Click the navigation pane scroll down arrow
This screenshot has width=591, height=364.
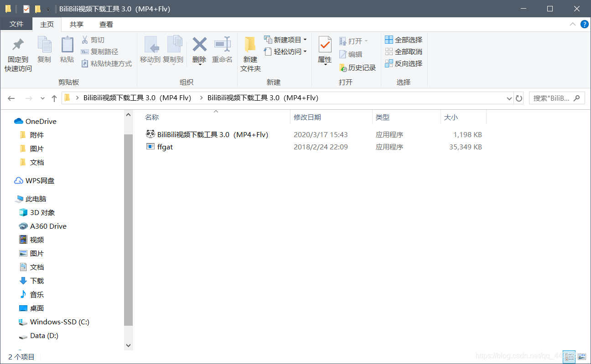pos(128,345)
